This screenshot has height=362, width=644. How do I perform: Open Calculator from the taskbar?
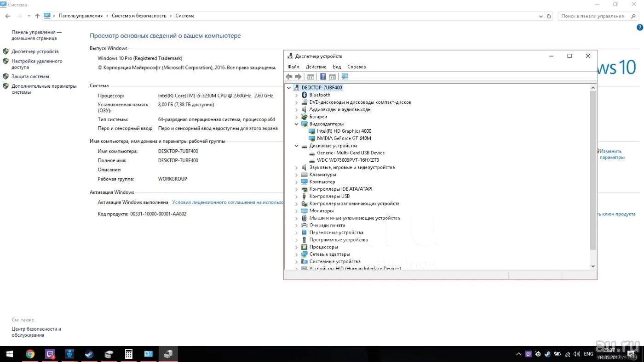tap(129, 354)
